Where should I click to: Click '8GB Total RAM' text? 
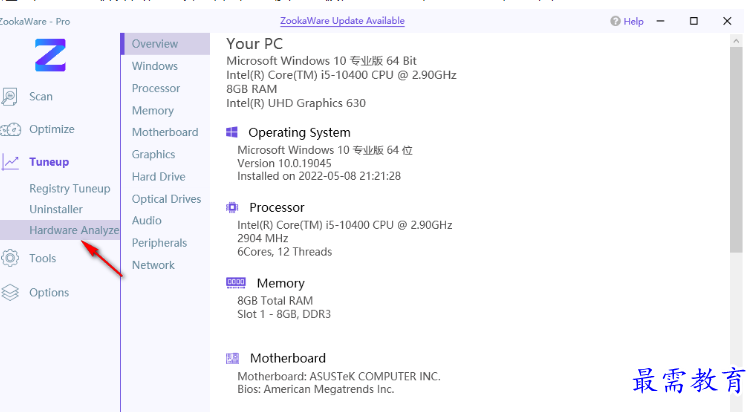point(275,301)
